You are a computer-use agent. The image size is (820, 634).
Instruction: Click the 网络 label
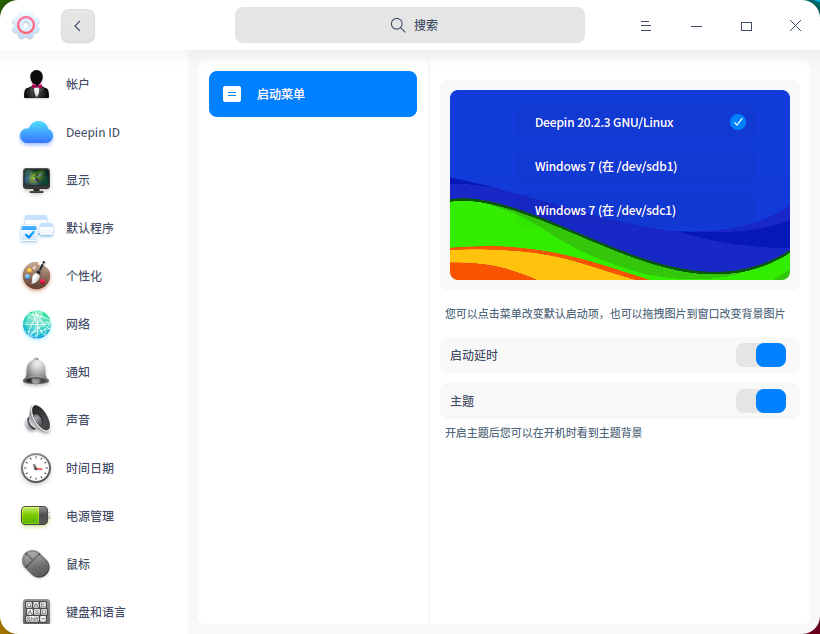point(78,324)
